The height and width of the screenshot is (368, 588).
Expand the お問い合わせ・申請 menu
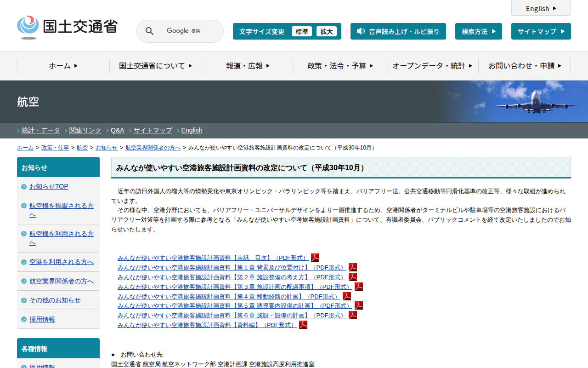click(525, 66)
